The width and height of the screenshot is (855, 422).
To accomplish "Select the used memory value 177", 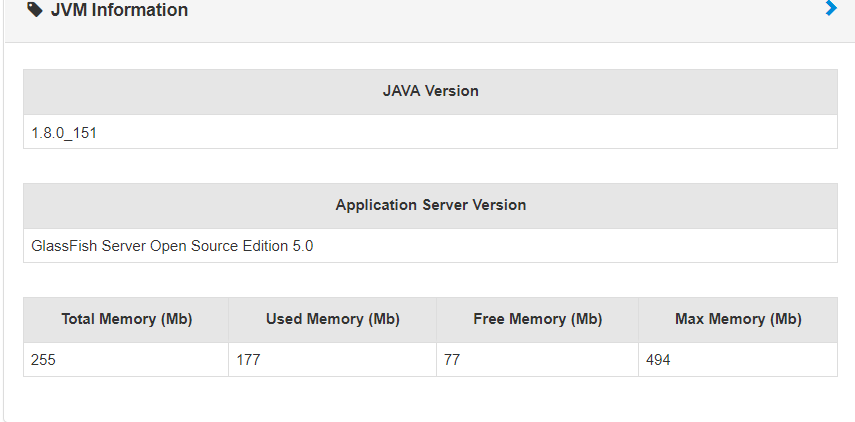I will pyautogui.click(x=248, y=360).
